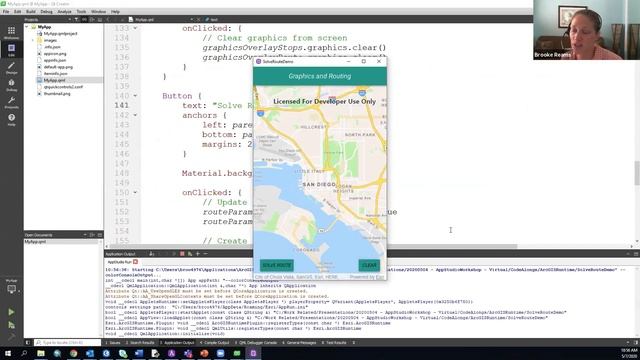This screenshot has width=640, height=360.
Task: Open the Edit menu
Action: click(18, 12)
